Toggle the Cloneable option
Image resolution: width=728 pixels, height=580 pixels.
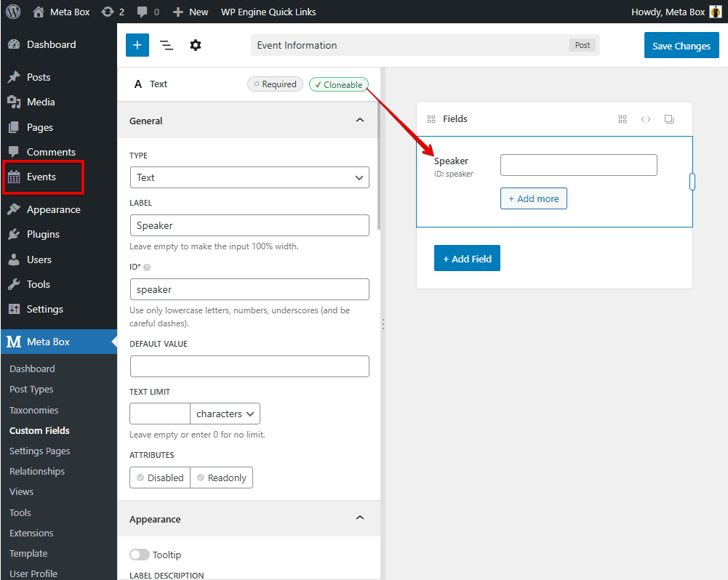[x=339, y=84]
